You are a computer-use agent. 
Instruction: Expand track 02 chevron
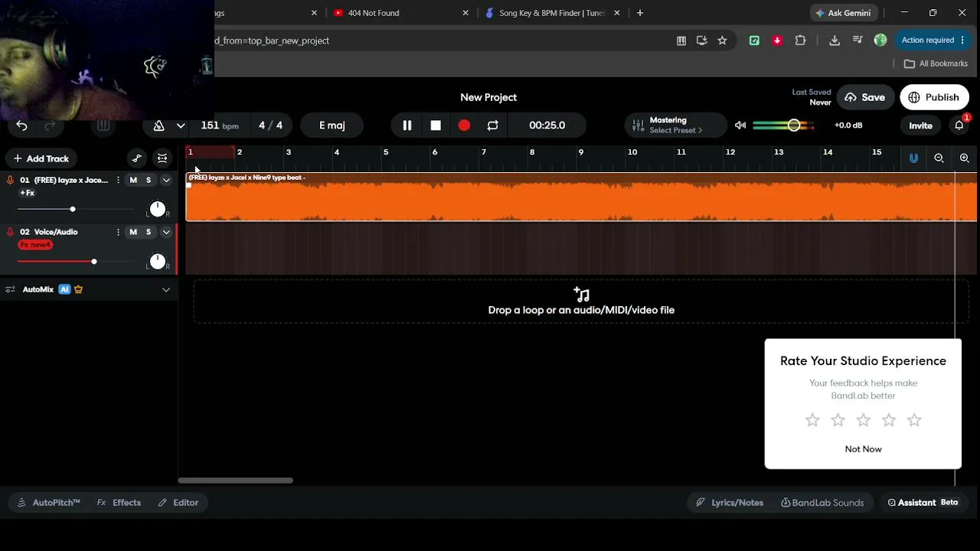click(x=165, y=232)
